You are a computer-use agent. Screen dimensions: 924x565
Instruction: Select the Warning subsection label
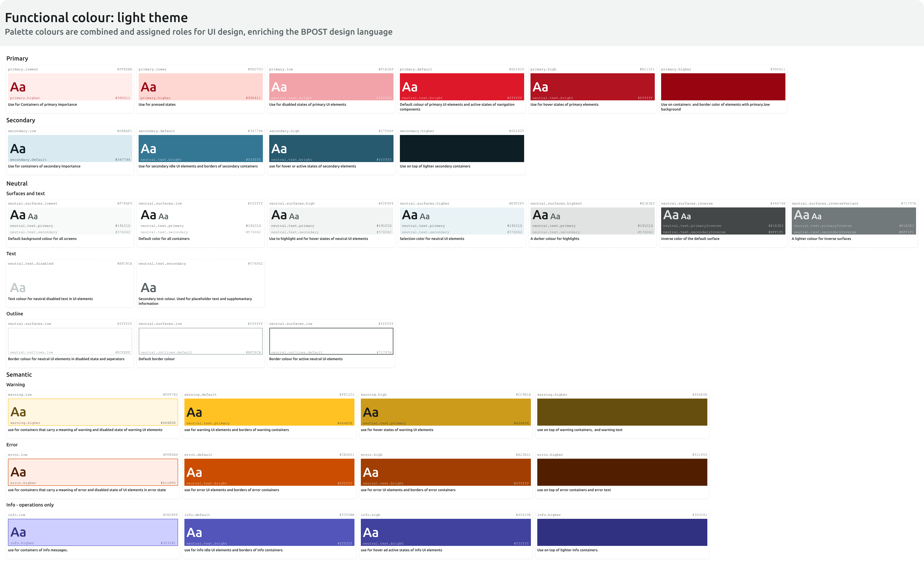[x=16, y=384]
